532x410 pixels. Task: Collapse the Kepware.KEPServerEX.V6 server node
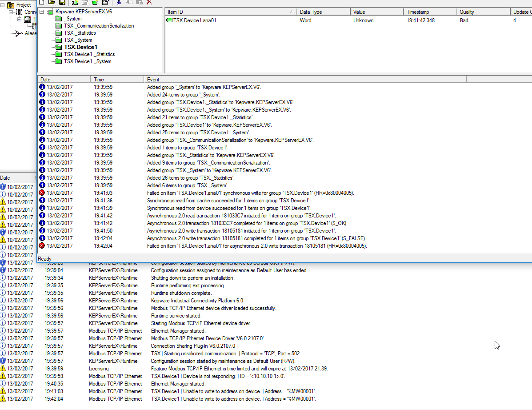[x=41, y=12]
